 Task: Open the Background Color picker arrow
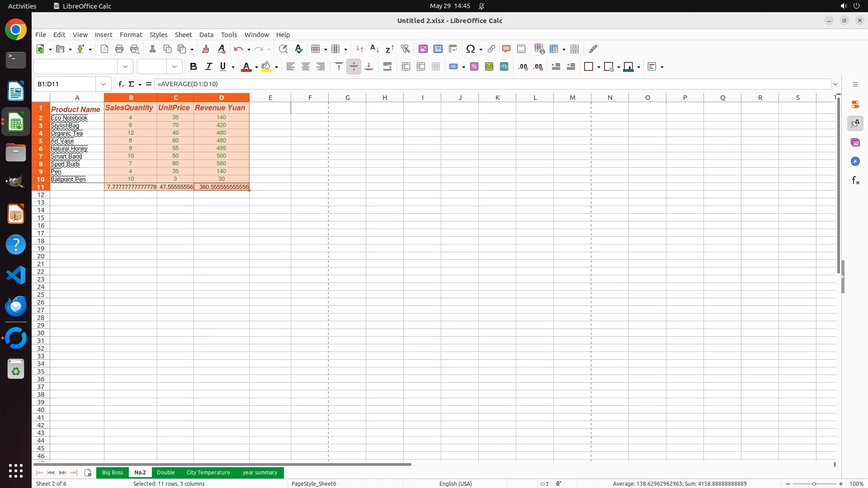point(276,67)
